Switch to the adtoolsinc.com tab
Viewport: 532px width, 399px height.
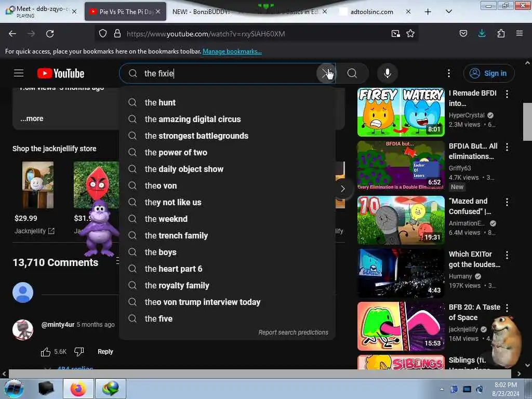click(371, 12)
